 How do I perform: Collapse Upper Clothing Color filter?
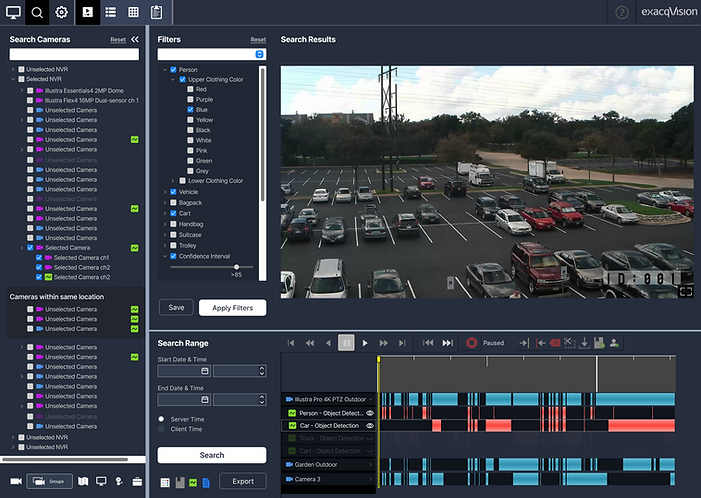coord(173,80)
